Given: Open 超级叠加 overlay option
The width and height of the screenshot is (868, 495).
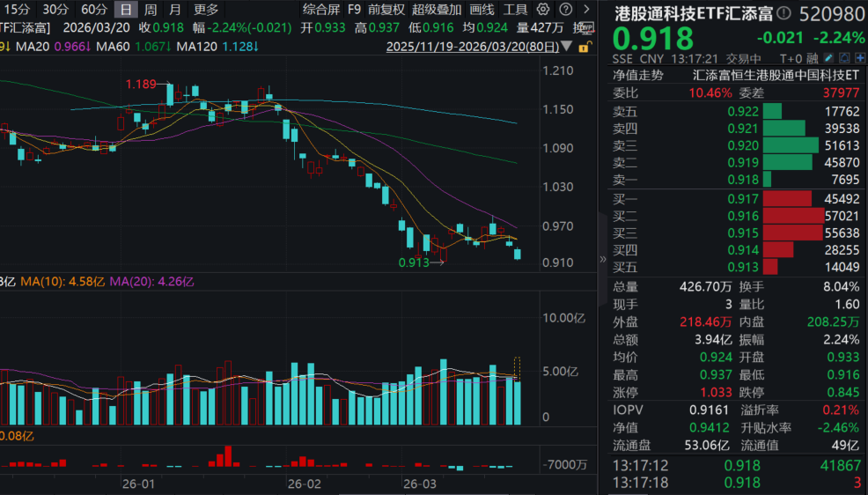Looking at the screenshot, I should (436, 10).
